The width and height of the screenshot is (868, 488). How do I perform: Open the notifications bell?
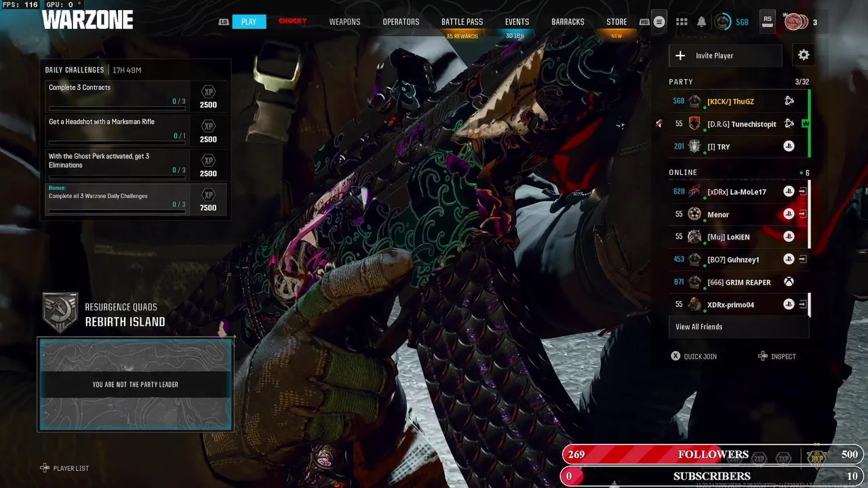[702, 22]
